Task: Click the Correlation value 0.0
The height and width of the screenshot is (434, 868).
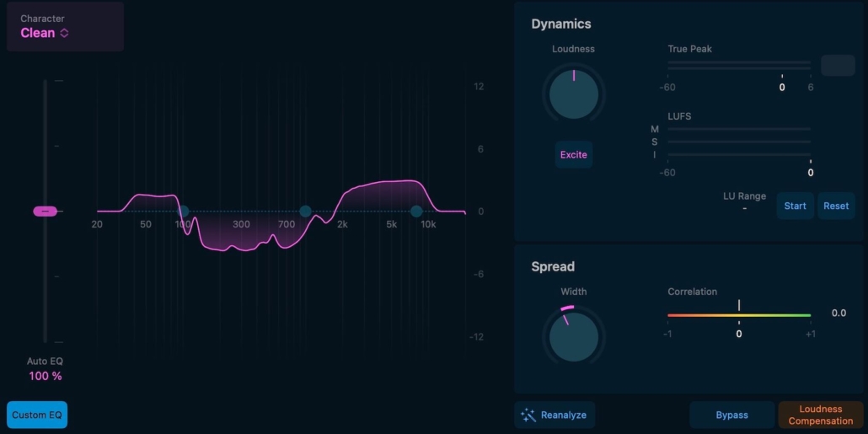Action: [839, 313]
